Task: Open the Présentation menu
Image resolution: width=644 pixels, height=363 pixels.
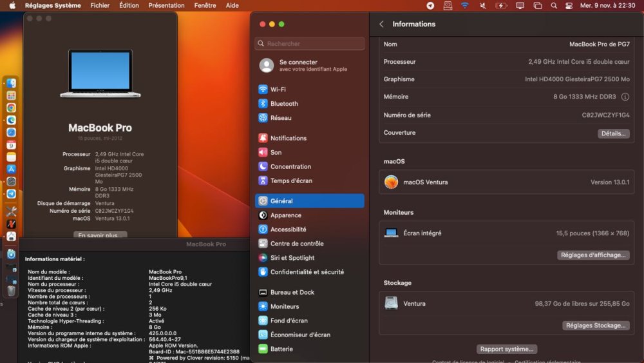Action: [x=166, y=5]
